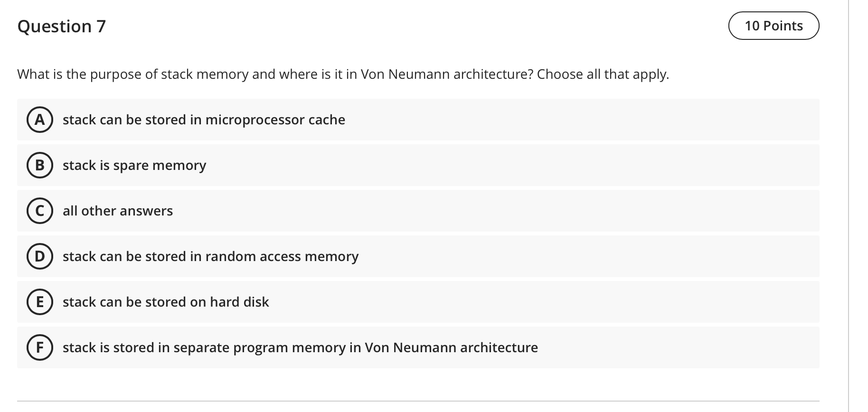Select the 'all other answers' text
The image size is (868, 412).
click(x=118, y=211)
